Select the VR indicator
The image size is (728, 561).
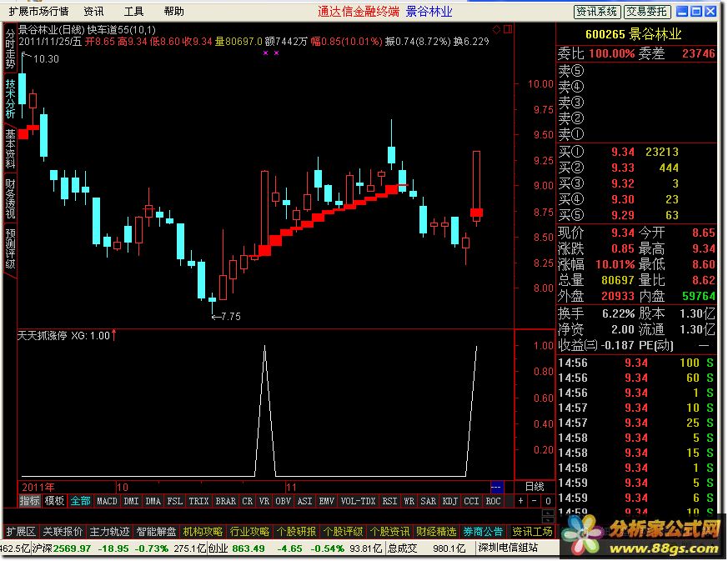pyautogui.click(x=264, y=501)
